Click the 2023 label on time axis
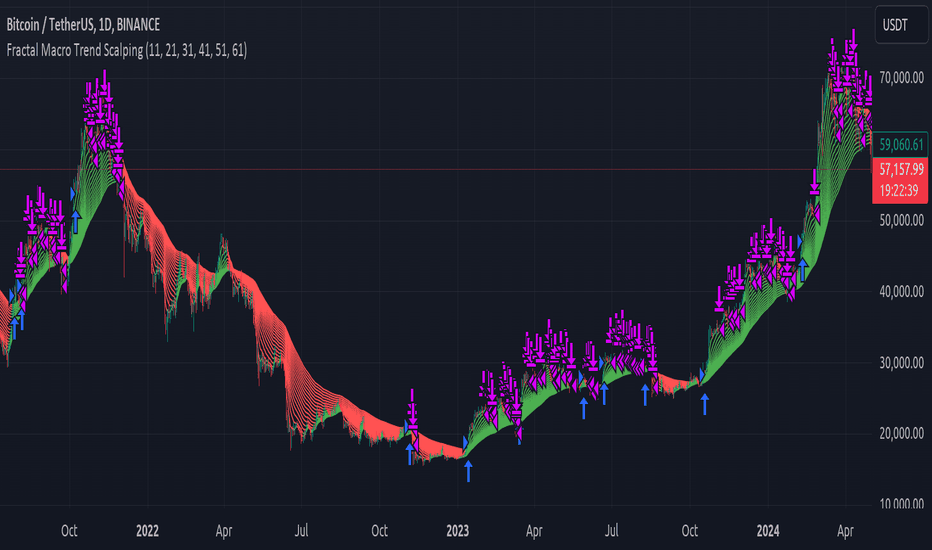This screenshot has height=550, width=932. pyautogui.click(x=457, y=530)
